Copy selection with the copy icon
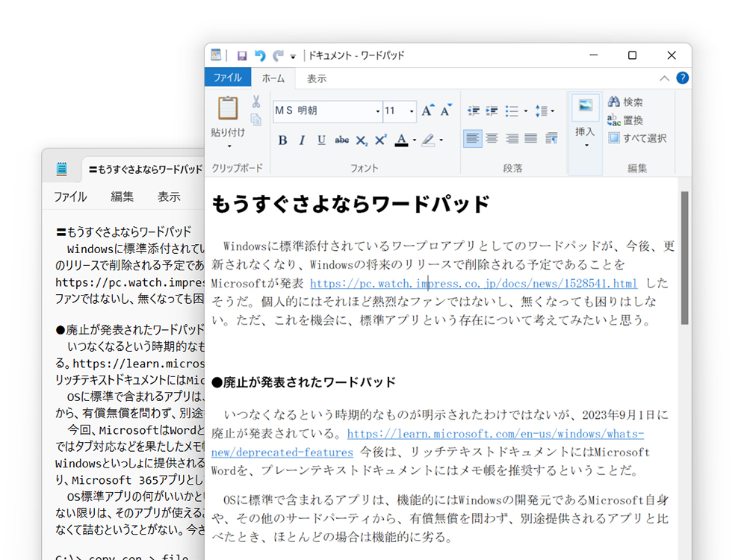The height and width of the screenshot is (560, 747). pos(256,119)
